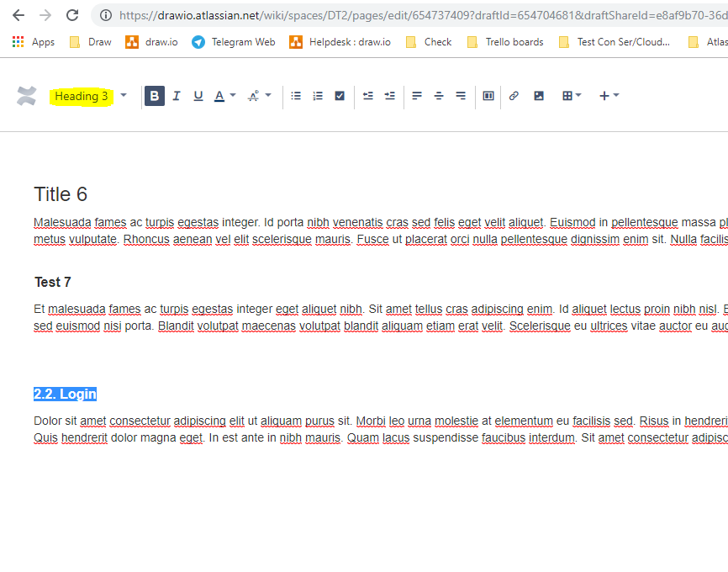Insert a link with the chain icon
728x572 pixels.
coord(514,96)
